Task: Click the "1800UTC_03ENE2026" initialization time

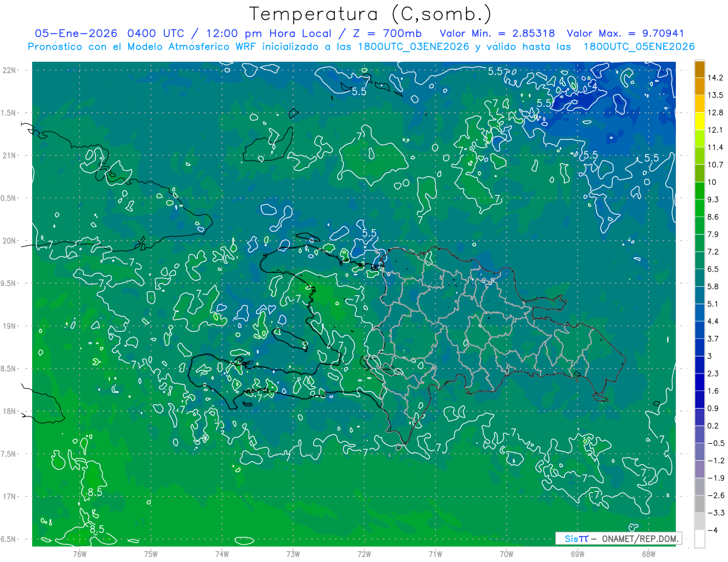Action: (413, 47)
